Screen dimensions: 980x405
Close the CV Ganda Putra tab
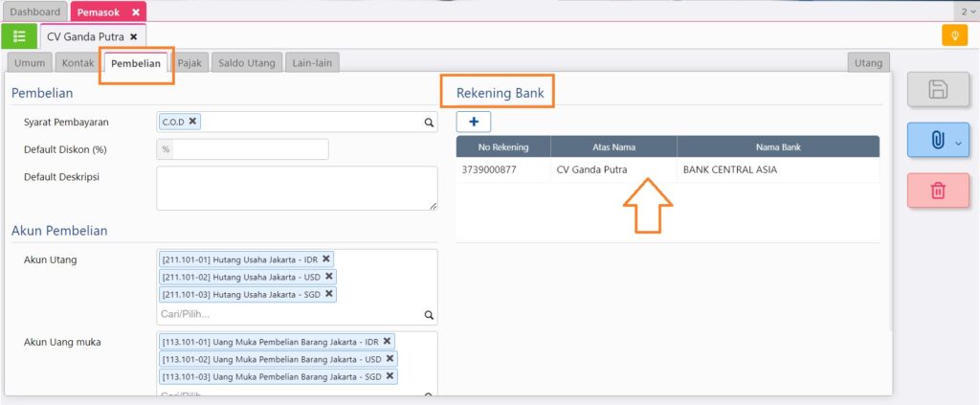(133, 36)
